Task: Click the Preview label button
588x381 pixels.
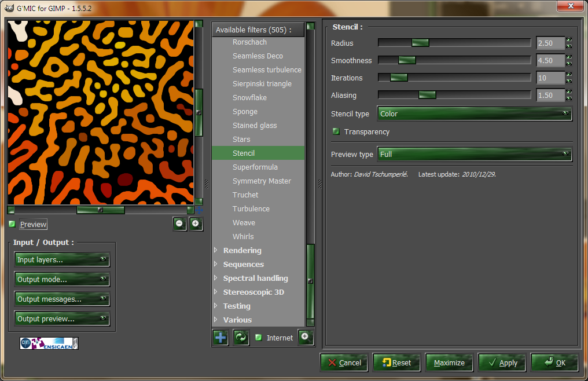Action: click(x=33, y=224)
